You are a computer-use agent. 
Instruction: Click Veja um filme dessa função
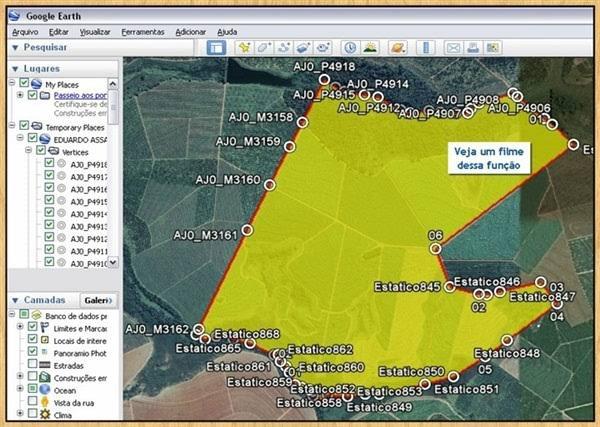pyautogui.click(x=489, y=158)
